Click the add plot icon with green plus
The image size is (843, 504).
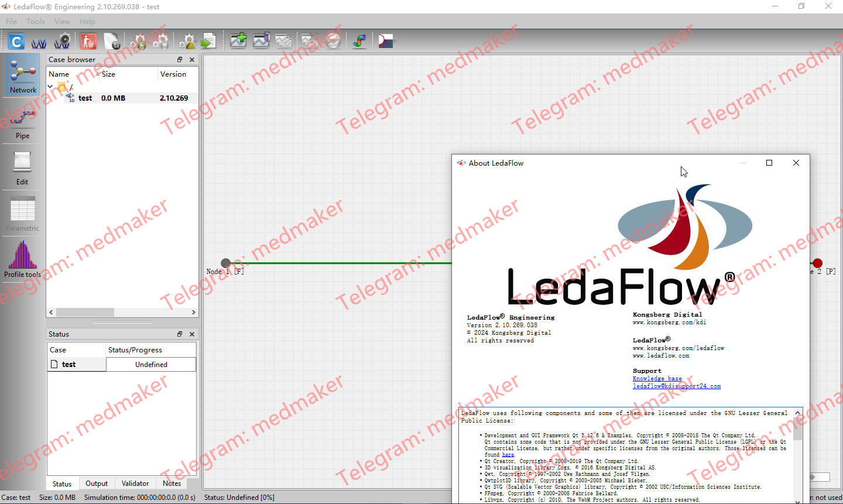[238, 41]
